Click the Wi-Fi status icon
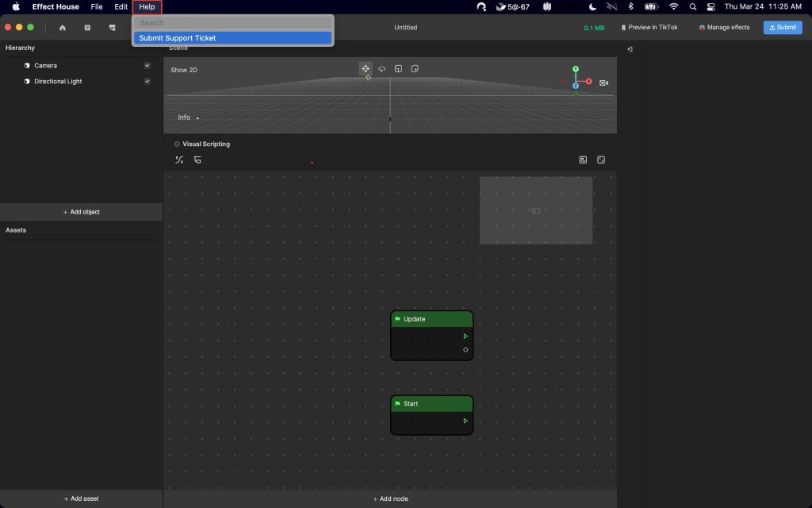The height and width of the screenshot is (508, 812). pyautogui.click(x=674, y=6)
